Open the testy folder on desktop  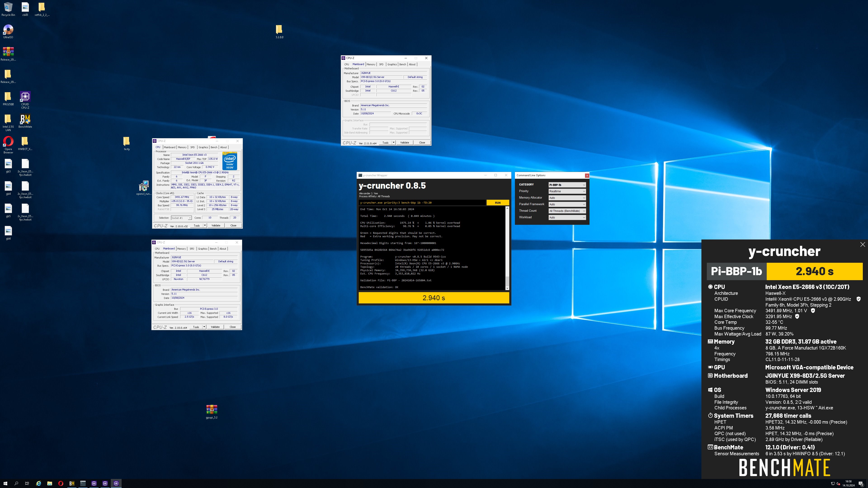126,143
